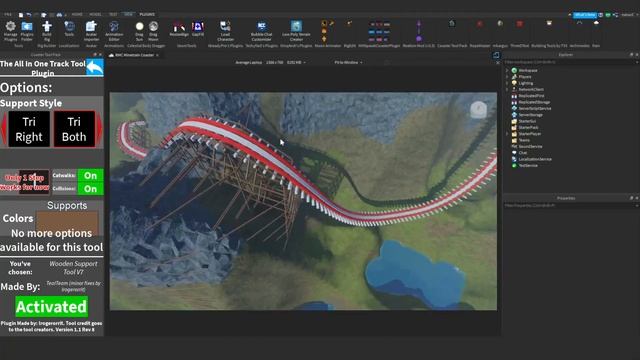Switch to the VIEW ribbon tab

[128, 14]
